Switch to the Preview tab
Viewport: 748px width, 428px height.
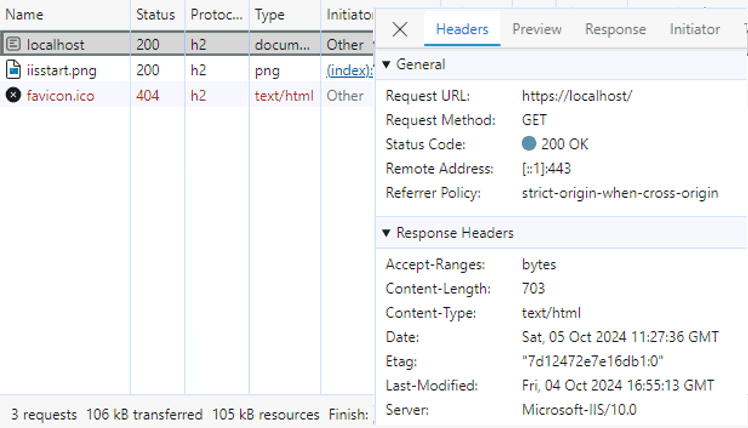pos(537,29)
